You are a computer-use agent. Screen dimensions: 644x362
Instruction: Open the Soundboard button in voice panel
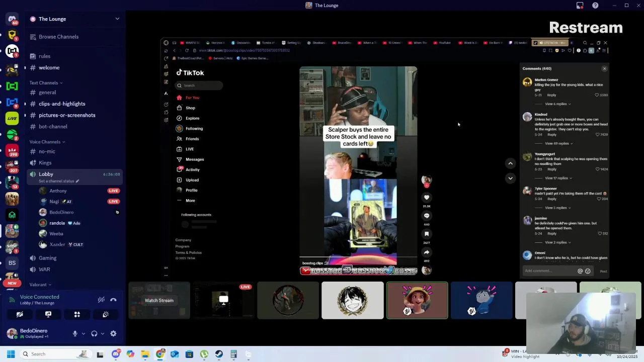pos(106,314)
